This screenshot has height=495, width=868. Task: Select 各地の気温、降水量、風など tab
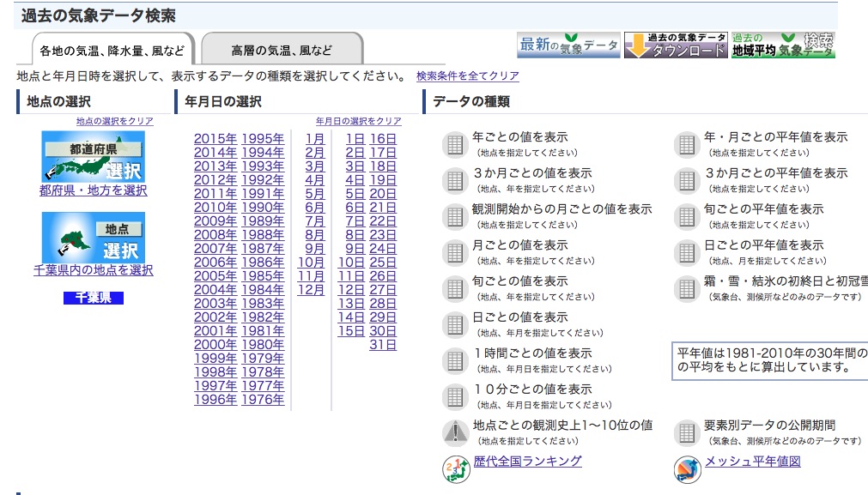coord(112,50)
